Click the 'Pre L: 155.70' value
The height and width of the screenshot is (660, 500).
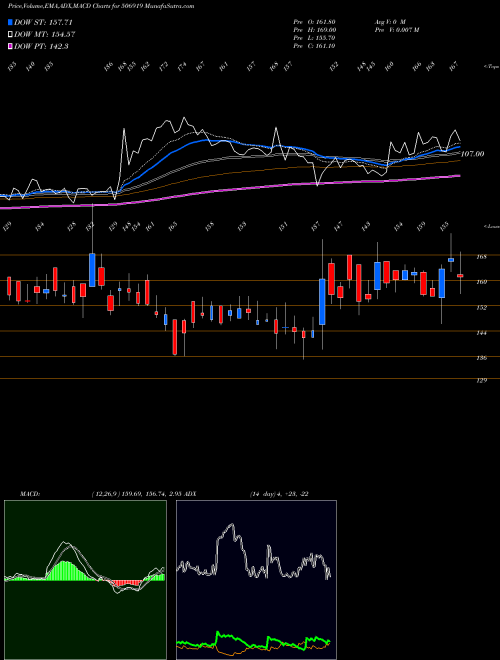[314, 38]
